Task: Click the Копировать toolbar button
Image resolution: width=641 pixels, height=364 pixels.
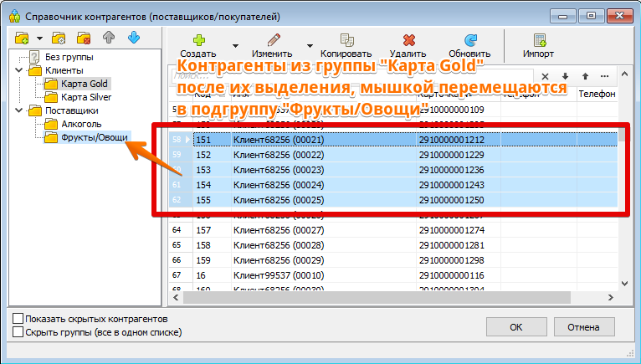Action: tap(346, 46)
